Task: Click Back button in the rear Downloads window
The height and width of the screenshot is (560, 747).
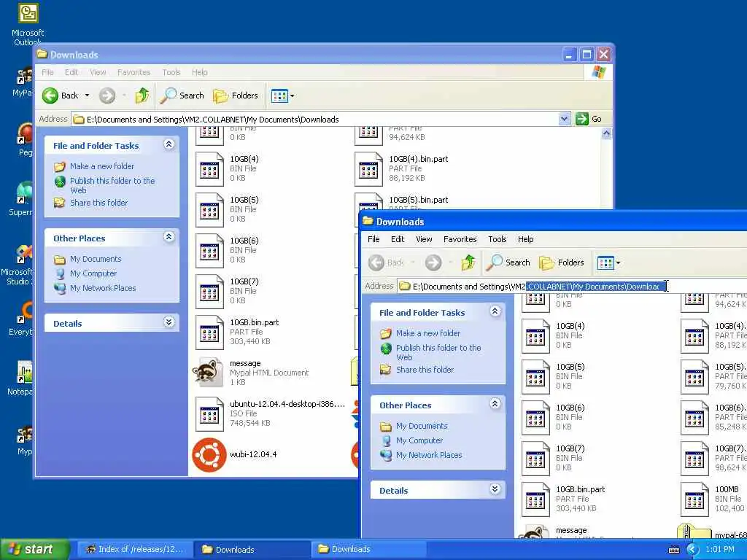Action: (x=60, y=96)
